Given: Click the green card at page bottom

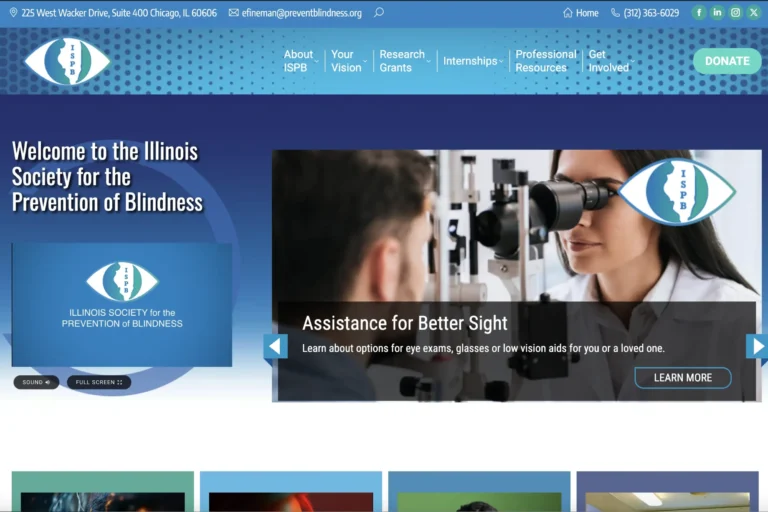Looking at the screenshot, I should point(103,491).
